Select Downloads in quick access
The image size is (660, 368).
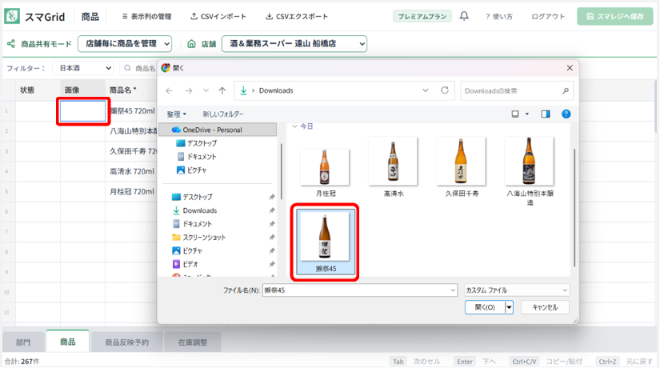click(x=195, y=211)
